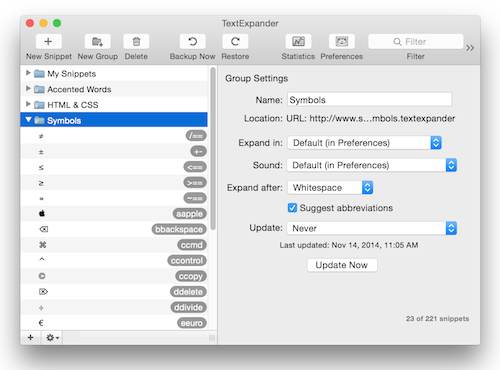Click the 23 of 221 snippets count
Screen dimensions: 500x370
(437, 319)
